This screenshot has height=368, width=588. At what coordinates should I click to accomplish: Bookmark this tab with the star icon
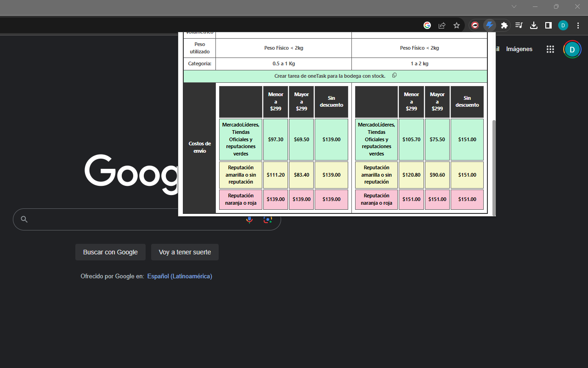(457, 25)
